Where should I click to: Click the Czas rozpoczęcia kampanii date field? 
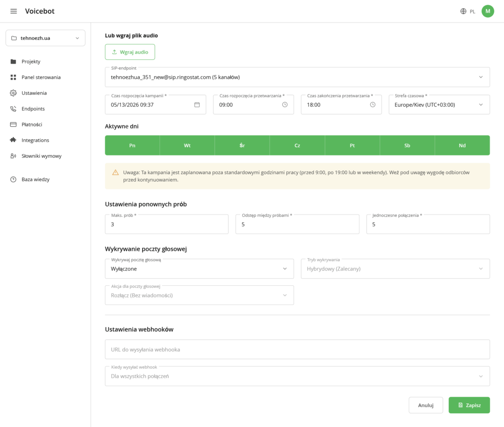pos(156,105)
